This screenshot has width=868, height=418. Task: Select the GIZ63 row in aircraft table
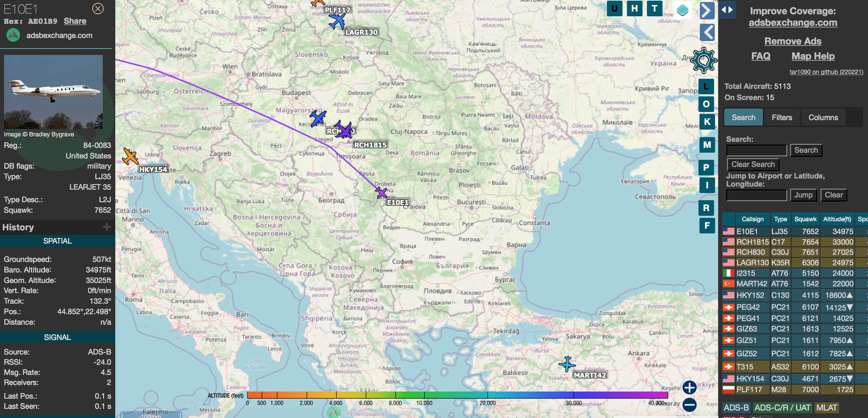tap(795, 329)
